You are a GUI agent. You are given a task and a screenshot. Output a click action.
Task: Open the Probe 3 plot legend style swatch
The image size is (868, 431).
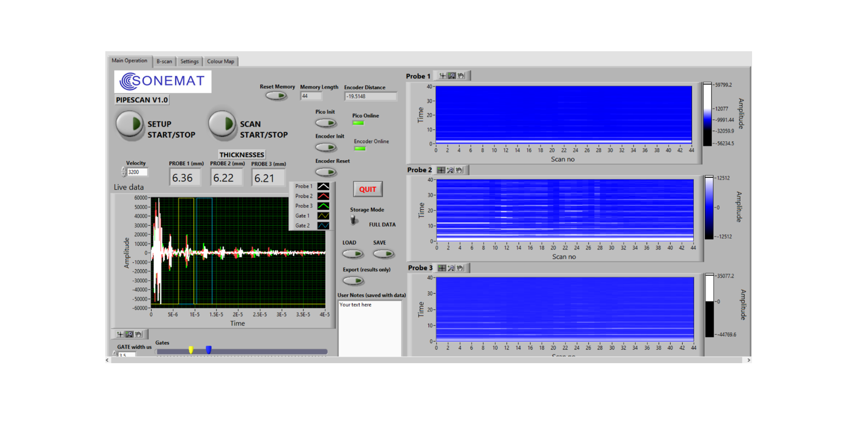pyautogui.click(x=323, y=206)
